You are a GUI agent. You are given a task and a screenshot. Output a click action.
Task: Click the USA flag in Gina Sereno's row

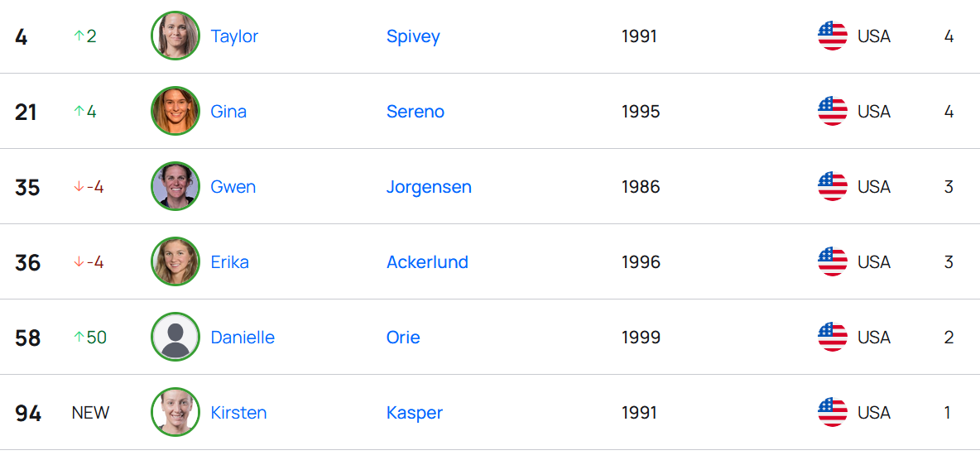pyautogui.click(x=832, y=111)
